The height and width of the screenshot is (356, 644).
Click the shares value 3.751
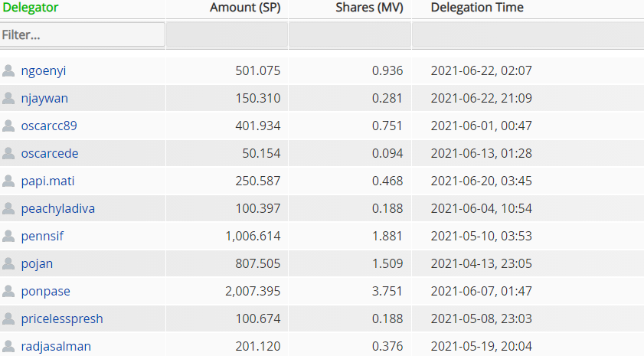[387, 291]
